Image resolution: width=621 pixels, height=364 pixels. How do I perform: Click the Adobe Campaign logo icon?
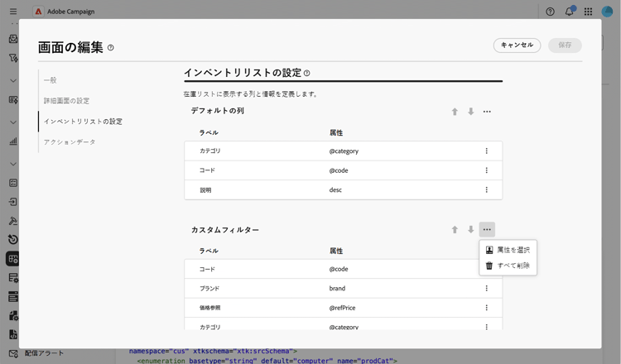coord(38,12)
